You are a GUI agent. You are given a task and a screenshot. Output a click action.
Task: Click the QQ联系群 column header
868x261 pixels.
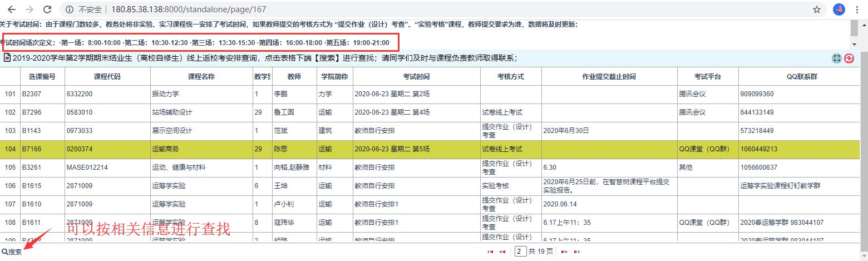click(x=799, y=76)
